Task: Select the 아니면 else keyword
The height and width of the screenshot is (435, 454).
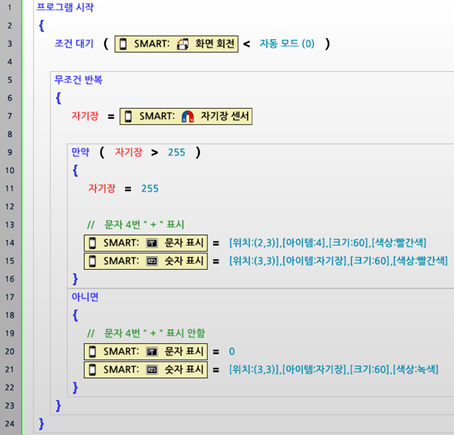Action: [x=85, y=297]
